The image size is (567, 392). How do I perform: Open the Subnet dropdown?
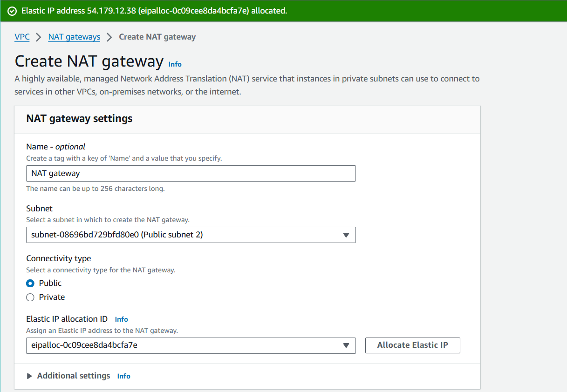191,235
